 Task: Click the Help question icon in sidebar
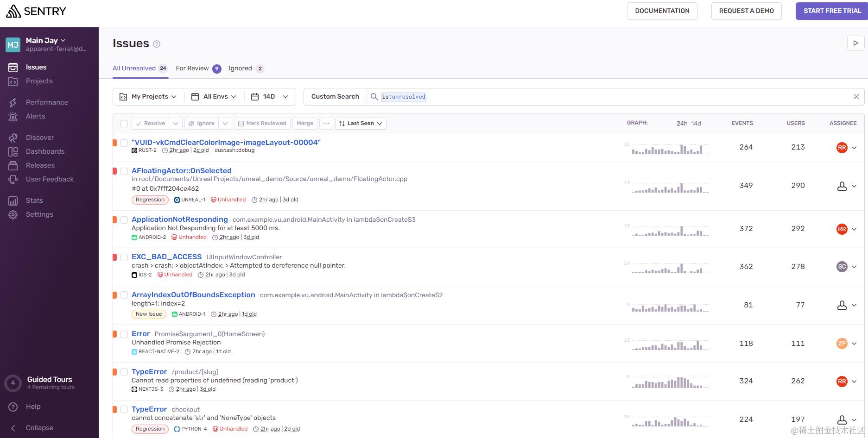13,407
